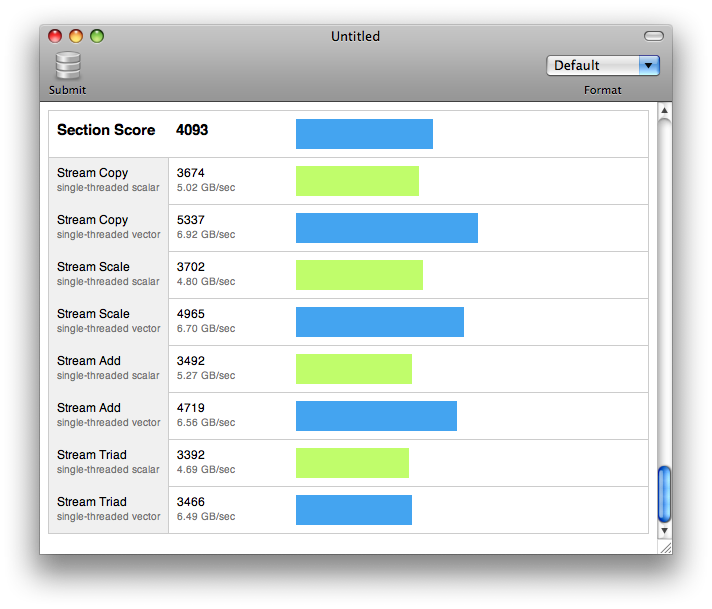Zoom window using green button
712x609 pixels.
(97, 36)
